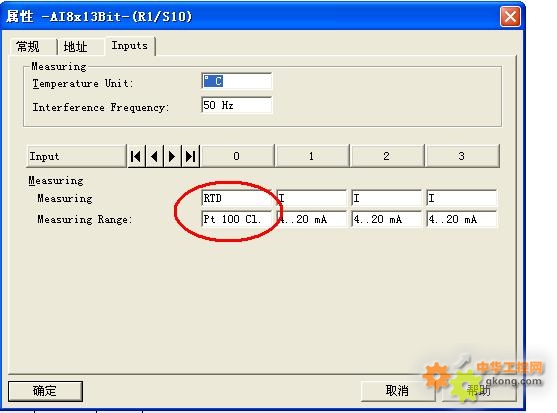Close the AI8x13Bit properties dialog
Screen dimensions: 557x413
[x=510, y=17]
